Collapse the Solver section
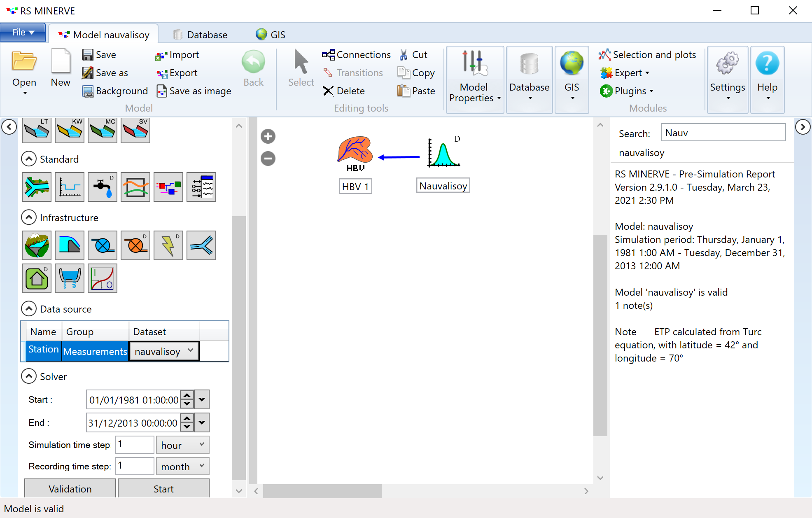812x518 pixels. (x=29, y=376)
